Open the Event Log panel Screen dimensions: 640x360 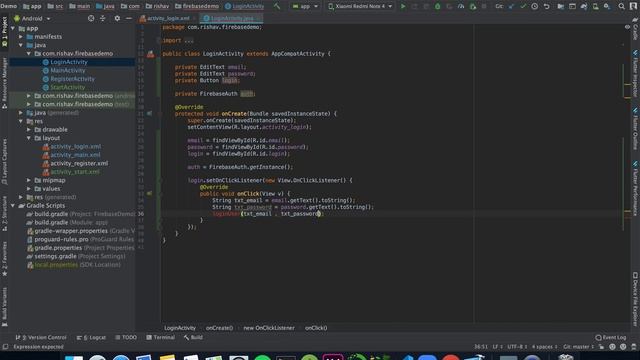coord(611,338)
